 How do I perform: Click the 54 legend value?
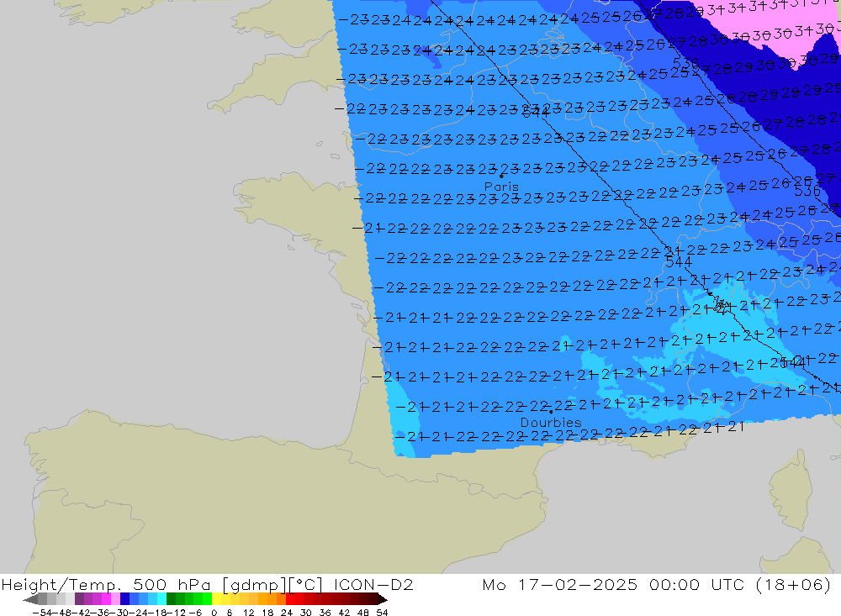[x=382, y=613]
